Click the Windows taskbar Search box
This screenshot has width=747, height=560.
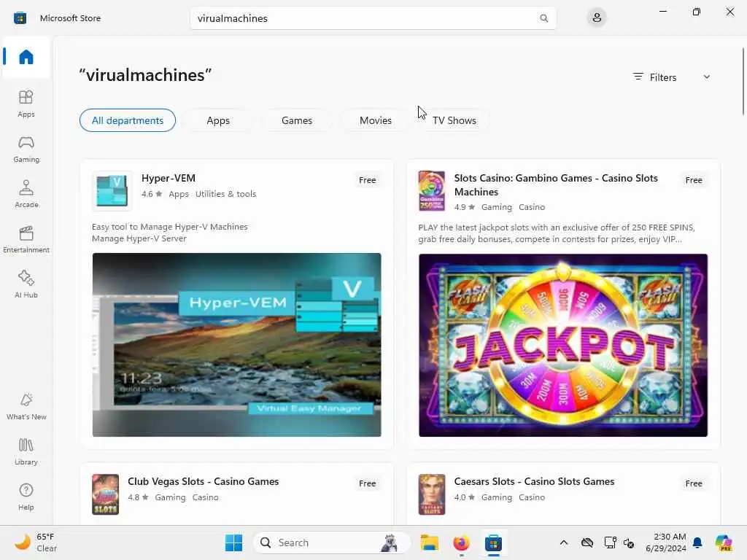pos(332,542)
